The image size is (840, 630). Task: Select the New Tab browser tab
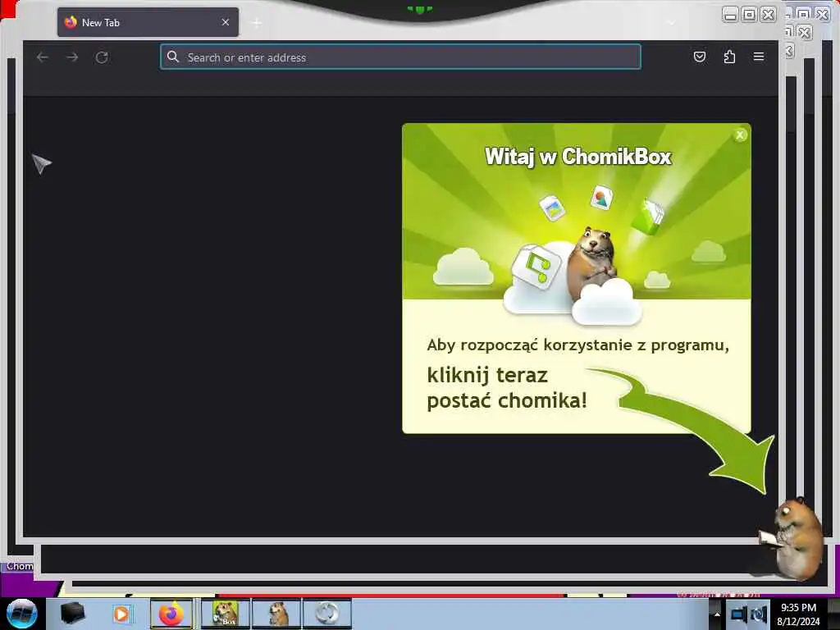(x=148, y=22)
